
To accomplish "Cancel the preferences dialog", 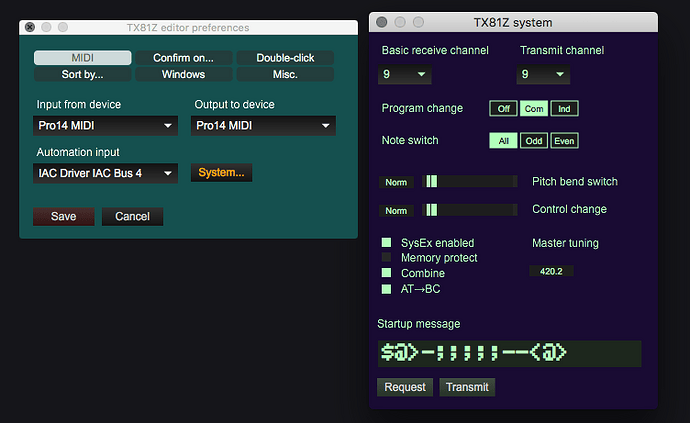I will 132,216.
